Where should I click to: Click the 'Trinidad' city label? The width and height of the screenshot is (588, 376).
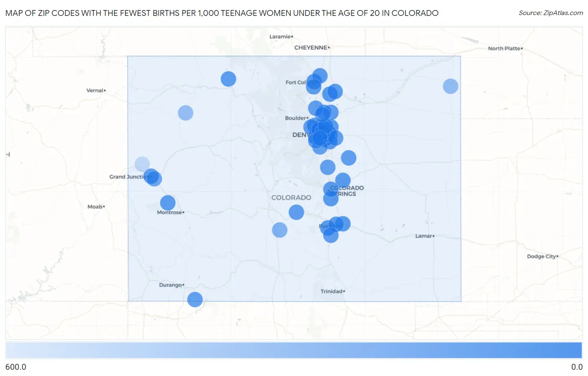[x=332, y=292]
